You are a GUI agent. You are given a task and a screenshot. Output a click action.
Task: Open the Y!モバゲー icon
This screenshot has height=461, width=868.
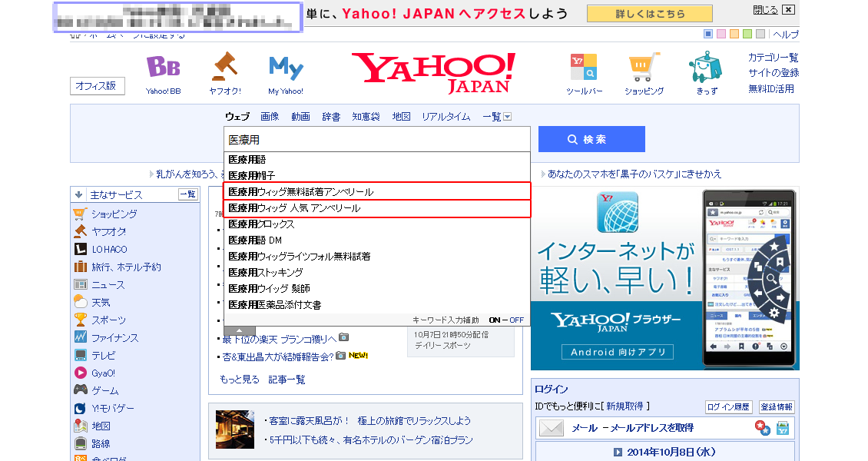(x=80, y=409)
